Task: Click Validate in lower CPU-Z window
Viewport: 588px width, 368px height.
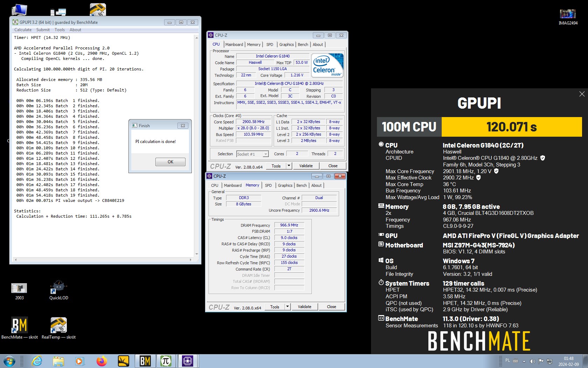Action: 304,307
